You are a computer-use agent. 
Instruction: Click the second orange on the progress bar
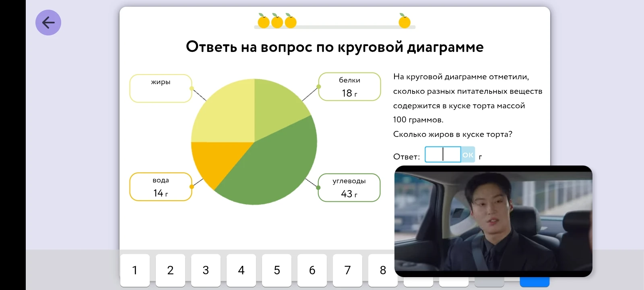point(277,21)
